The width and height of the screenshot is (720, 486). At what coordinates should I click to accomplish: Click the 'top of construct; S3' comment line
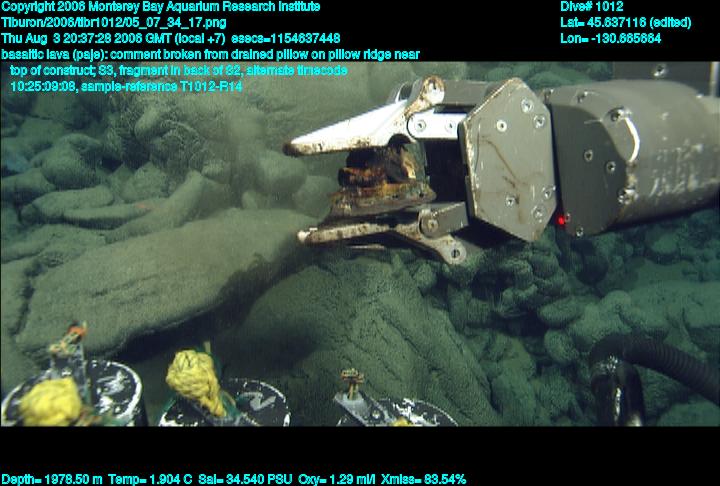179,70
